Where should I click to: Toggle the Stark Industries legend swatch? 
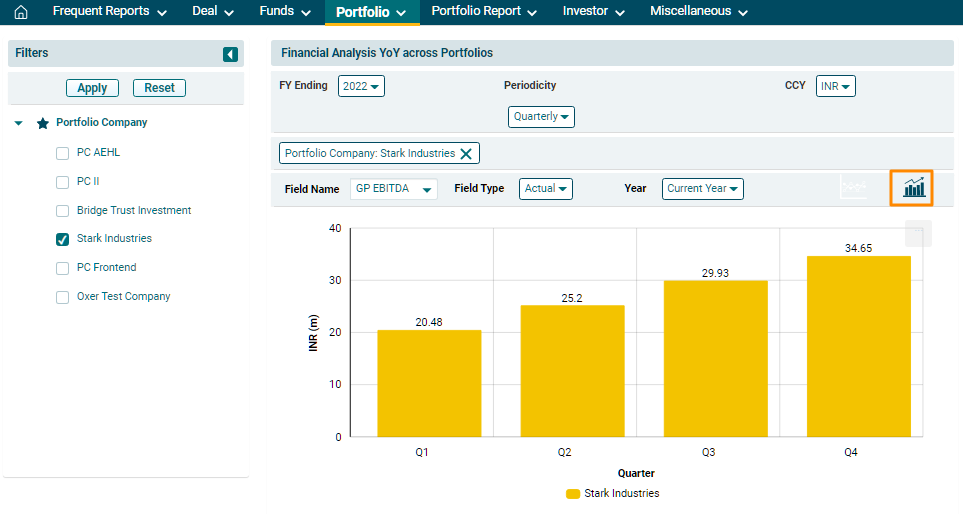(573, 494)
